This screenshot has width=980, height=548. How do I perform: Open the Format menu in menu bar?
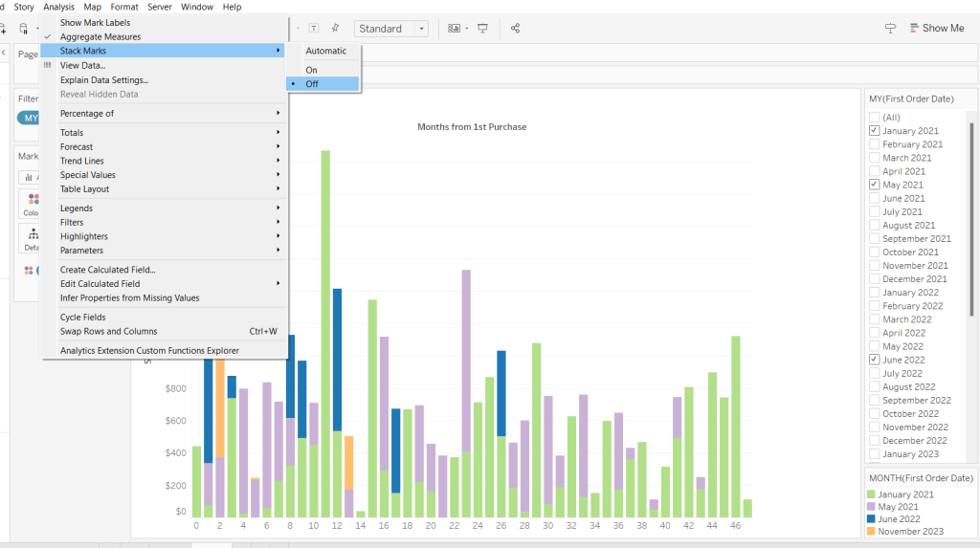[124, 7]
